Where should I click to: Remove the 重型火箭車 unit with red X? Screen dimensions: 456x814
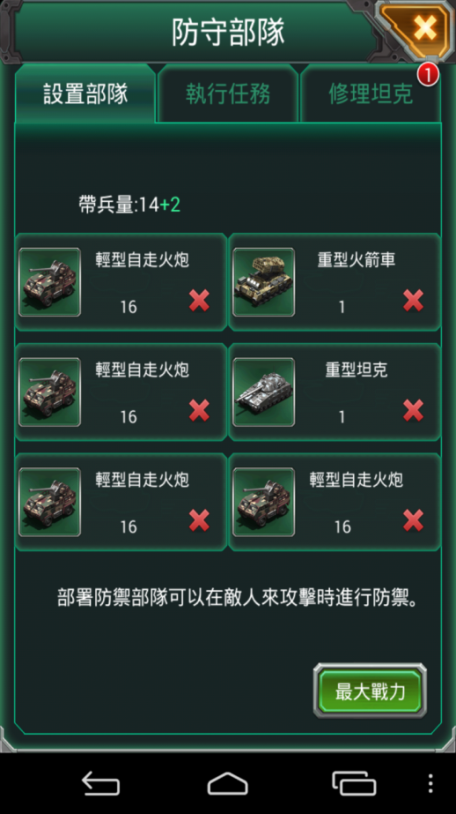point(413,301)
